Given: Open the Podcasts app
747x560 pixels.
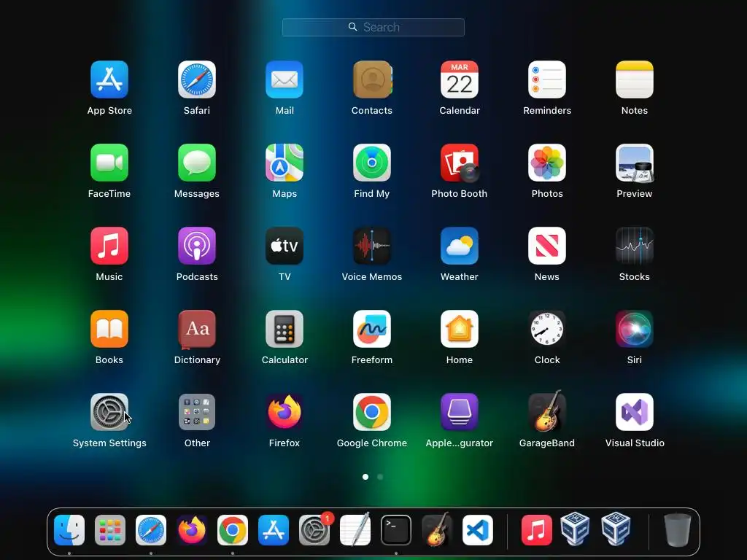Looking at the screenshot, I should (x=197, y=246).
